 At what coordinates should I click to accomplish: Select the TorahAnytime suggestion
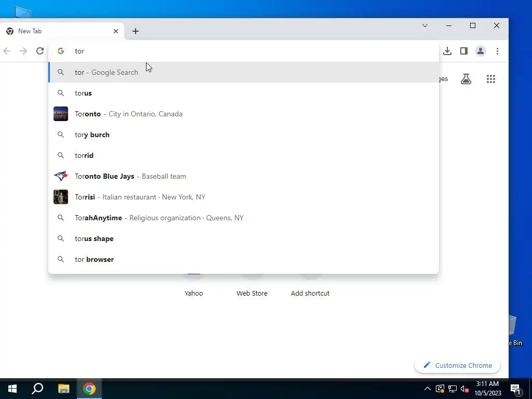click(244, 218)
